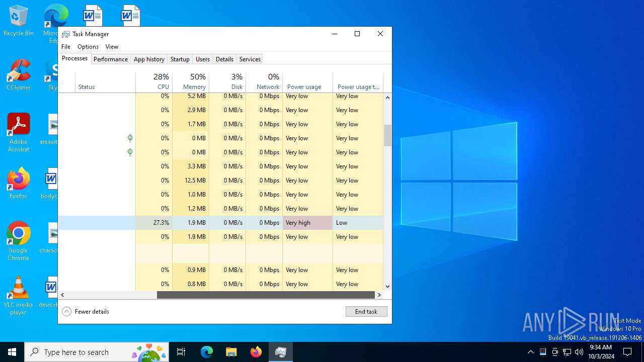Sort processes by Memory column
The image size is (644, 362).
point(191,82)
